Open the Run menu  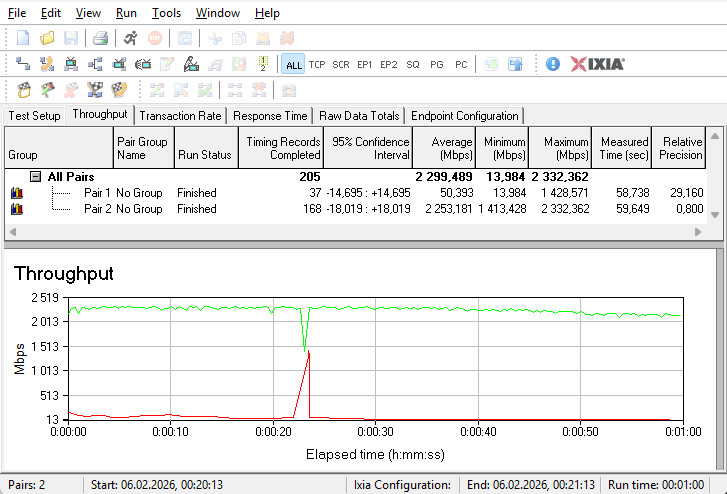point(126,13)
